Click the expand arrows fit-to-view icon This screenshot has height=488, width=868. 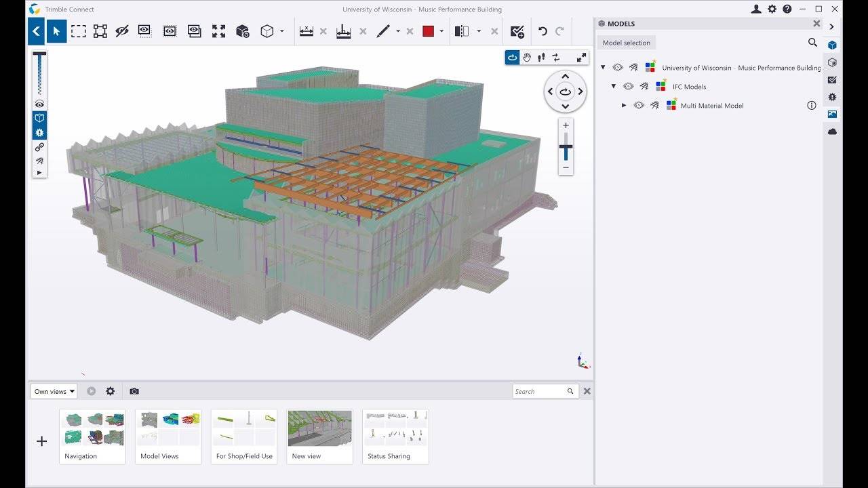[x=218, y=31]
